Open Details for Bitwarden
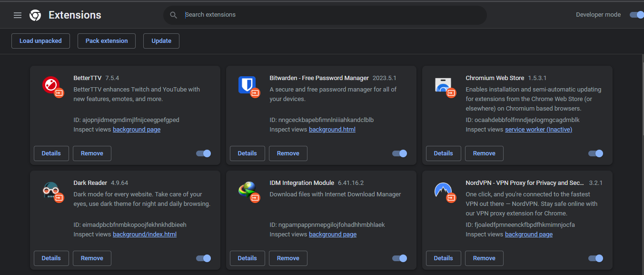Screen dimensions: 644x275 click(247, 153)
